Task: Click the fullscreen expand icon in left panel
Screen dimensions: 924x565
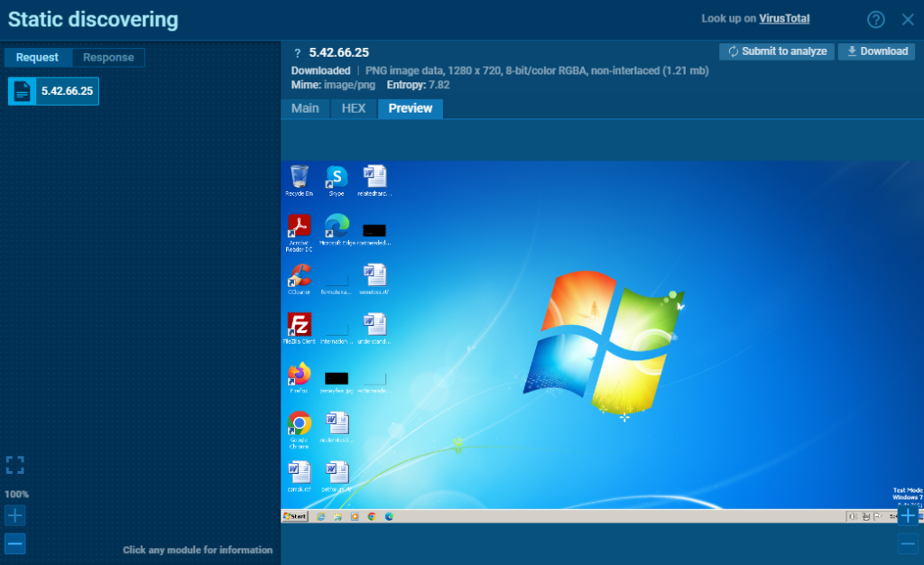Action: pos(14,465)
